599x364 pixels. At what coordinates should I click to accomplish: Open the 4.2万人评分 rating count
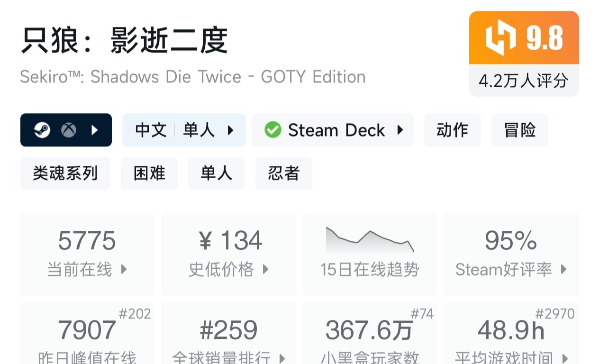(524, 81)
